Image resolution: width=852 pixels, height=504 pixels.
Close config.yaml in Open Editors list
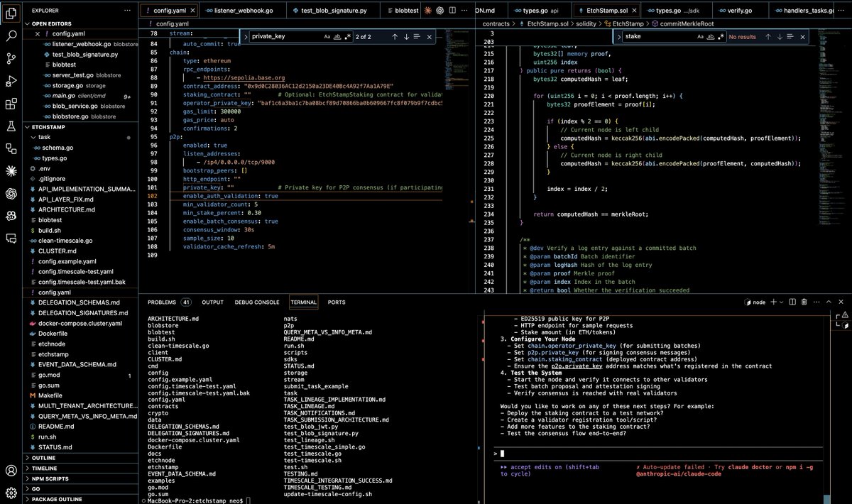click(38, 33)
